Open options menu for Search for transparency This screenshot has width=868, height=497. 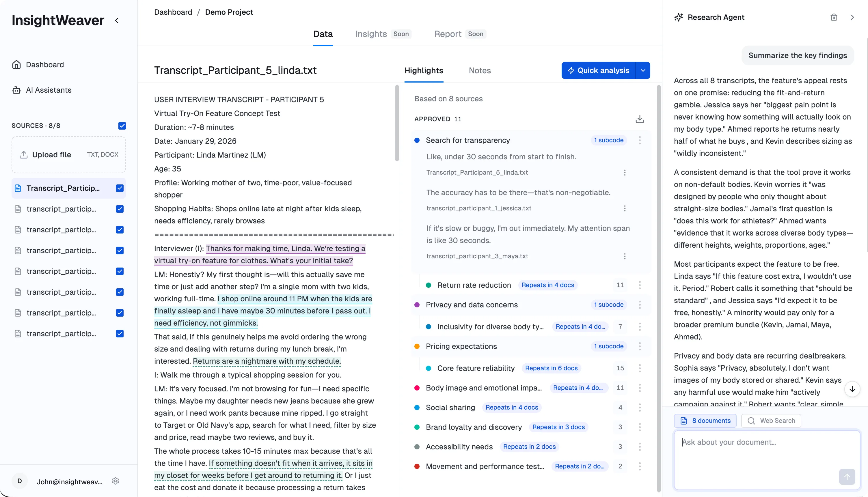[x=640, y=140]
